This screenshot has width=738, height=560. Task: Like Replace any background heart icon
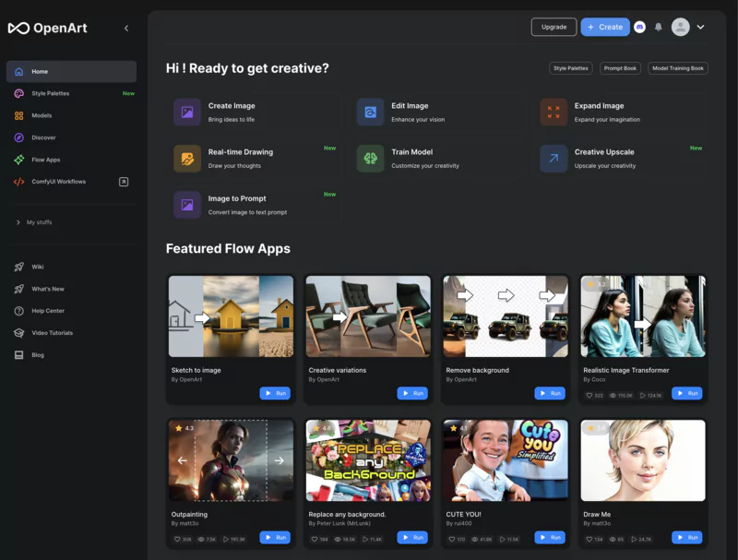(x=314, y=540)
